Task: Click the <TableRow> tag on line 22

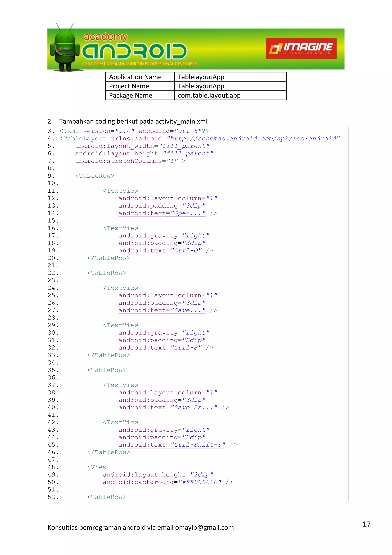Action: [107, 273]
